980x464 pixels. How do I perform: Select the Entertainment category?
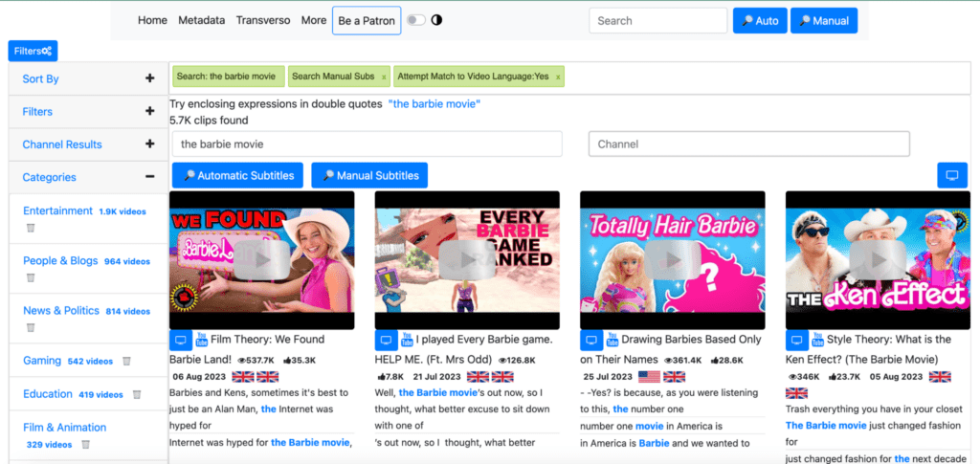57,211
